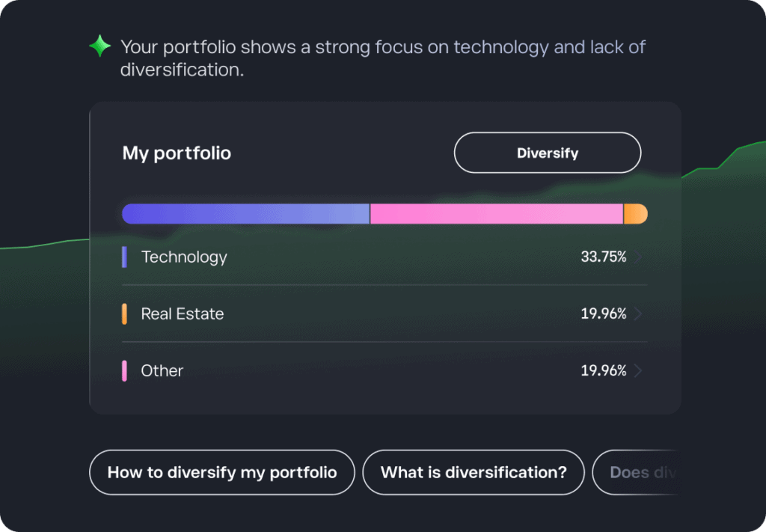Click the 33.75% Technology percentage value
Screen dimensions: 766x532
603,257
